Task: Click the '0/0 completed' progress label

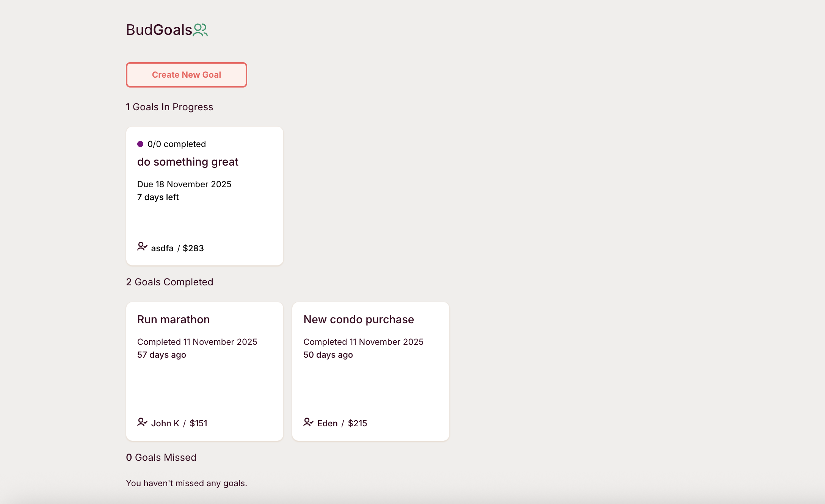Action: tap(177, 144)
